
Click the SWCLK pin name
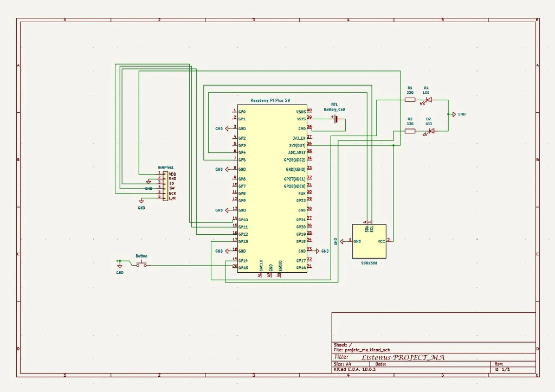(x=261, y=266)
